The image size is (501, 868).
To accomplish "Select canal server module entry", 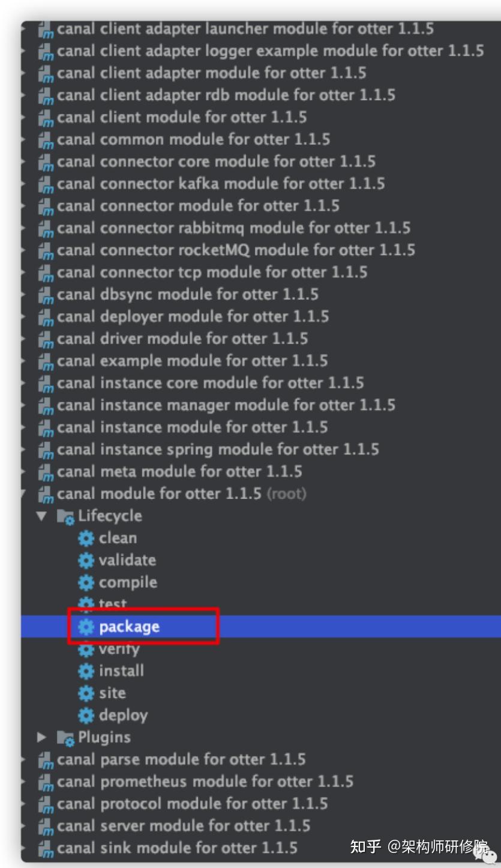I will (x=183, y=825).
